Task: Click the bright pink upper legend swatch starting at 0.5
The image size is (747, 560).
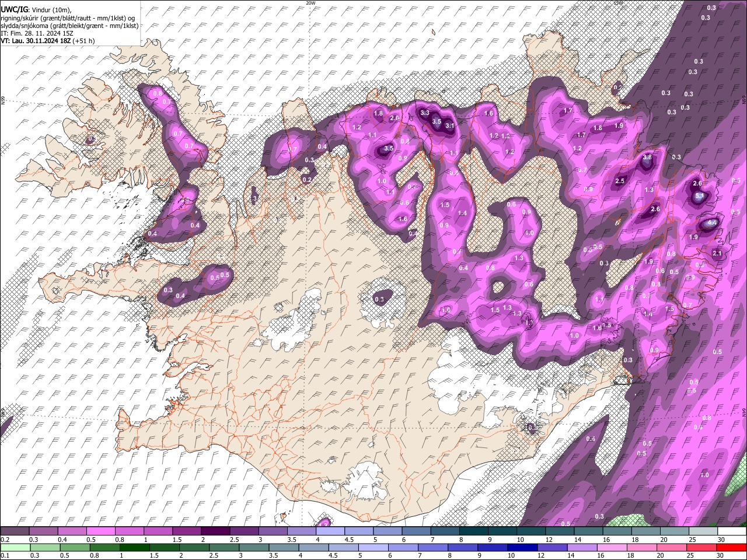Action: 101,531
